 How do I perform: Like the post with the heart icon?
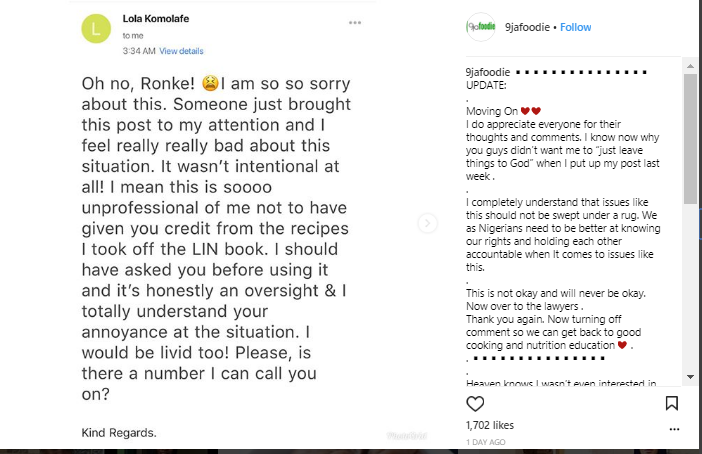point(476,404)
